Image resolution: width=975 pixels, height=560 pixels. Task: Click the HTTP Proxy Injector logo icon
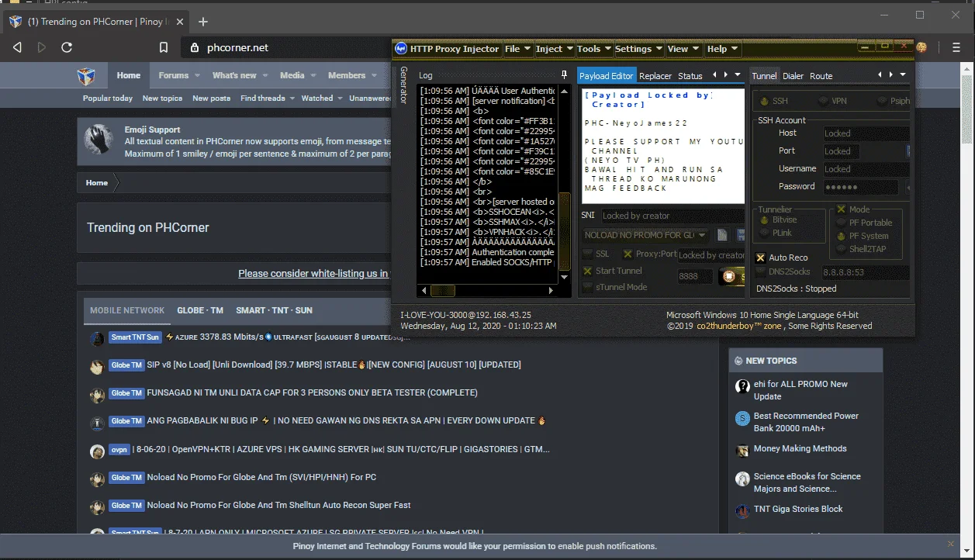click(401, 48)
